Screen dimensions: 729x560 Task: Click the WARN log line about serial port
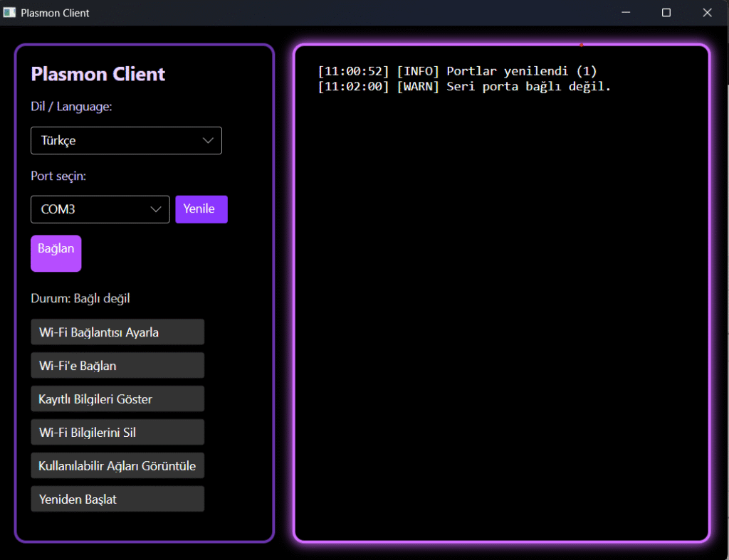pos(464,87)
